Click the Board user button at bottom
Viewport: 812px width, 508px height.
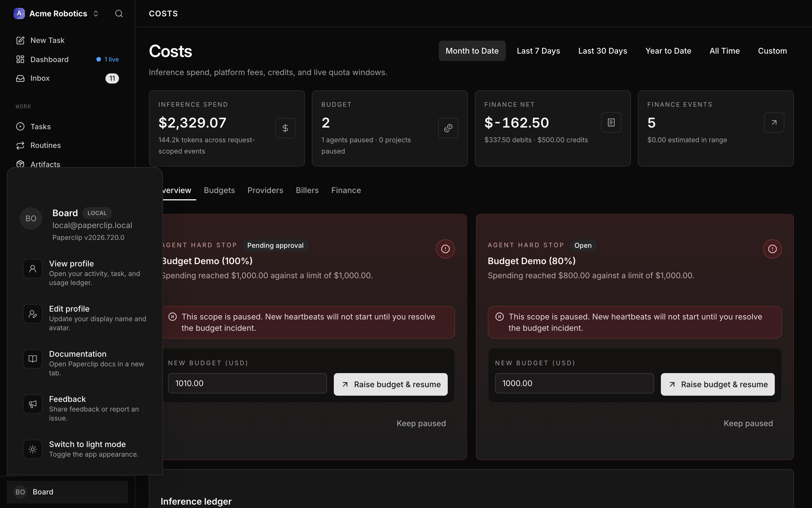click(x=67, y=492)
